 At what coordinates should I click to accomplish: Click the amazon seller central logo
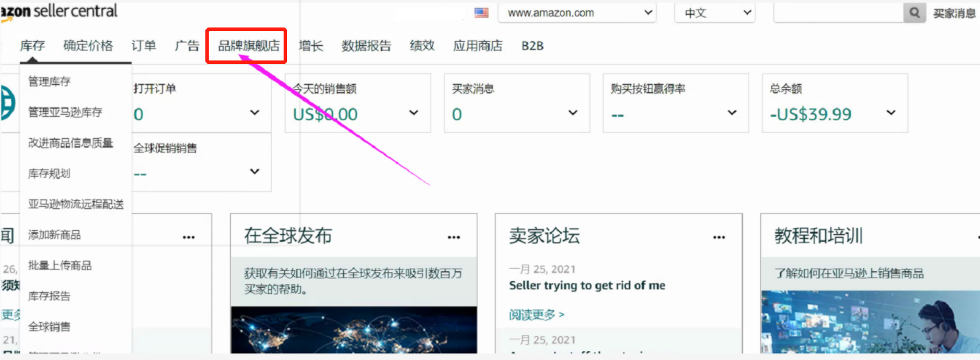tap(59, 11)
